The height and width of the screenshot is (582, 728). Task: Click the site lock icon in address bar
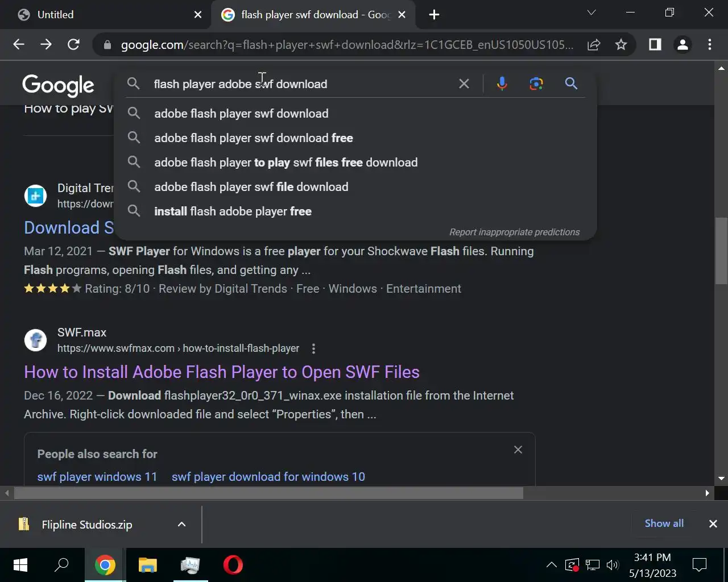107,45
